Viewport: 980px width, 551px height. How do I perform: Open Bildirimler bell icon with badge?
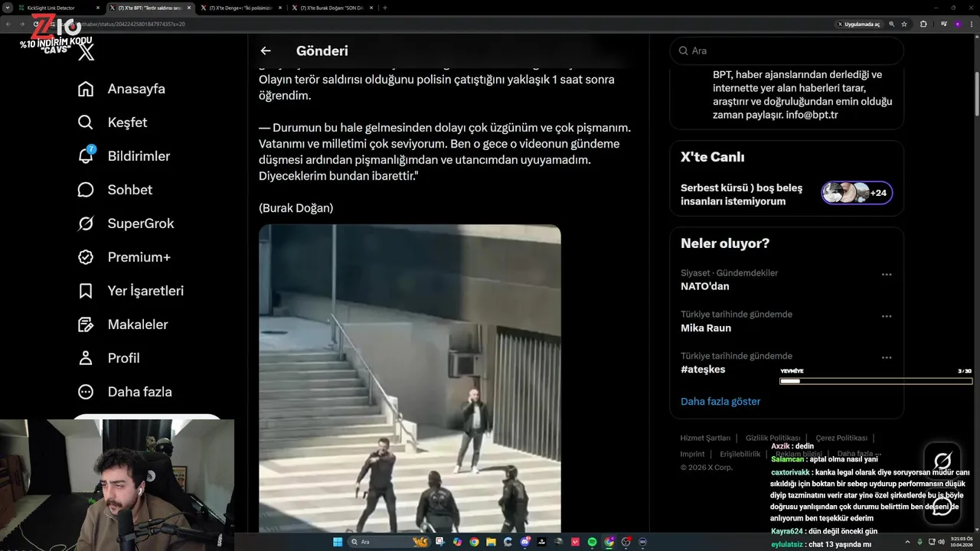86,155
